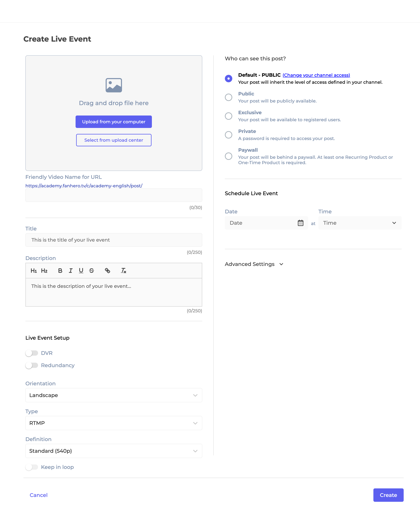The image size is (420, 517).
Task: Click the academy.fanhero.tv URL link
Action: tap(84, 186)
